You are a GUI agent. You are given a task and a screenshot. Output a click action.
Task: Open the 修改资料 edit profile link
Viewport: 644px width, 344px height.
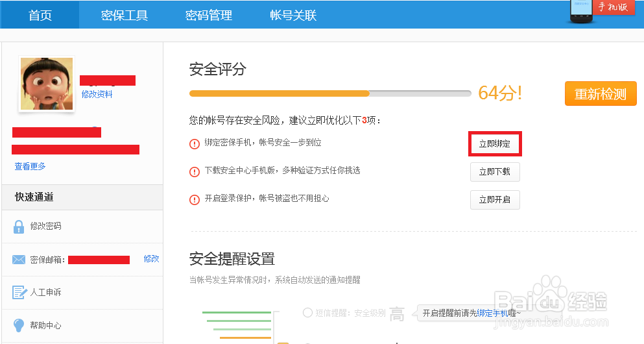coord(97,94)
